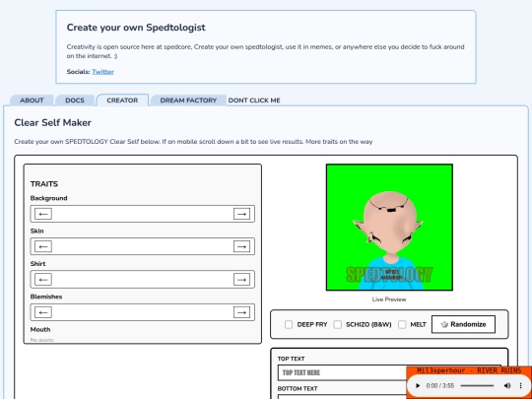Open the ABOUT tab
Viewport: 532px width, 399px height.
(x=32, y=100)
